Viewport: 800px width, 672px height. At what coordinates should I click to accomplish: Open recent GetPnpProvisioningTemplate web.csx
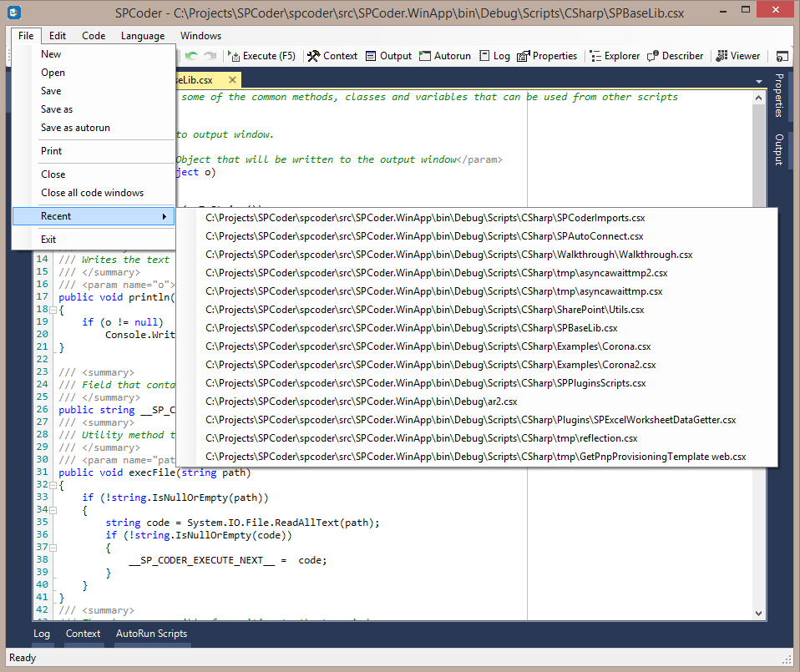click(x=477, y=457)
